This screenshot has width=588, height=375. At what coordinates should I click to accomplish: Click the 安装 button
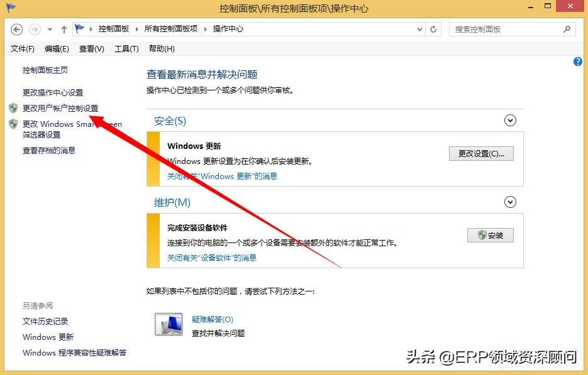coord(490,235)
